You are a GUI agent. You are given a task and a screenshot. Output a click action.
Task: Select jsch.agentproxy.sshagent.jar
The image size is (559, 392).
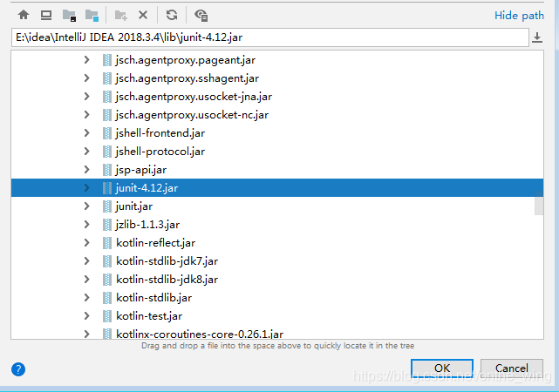point(187,78)
